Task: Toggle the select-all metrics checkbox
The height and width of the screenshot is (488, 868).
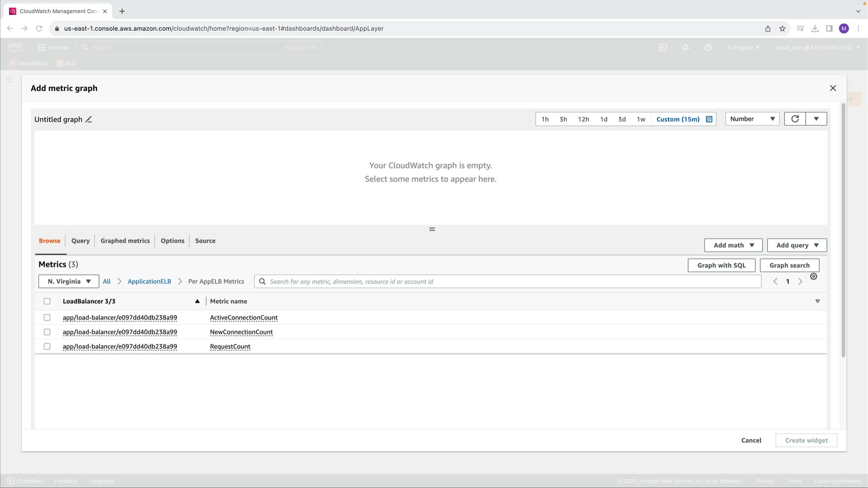Action: [x=47, y=301]
